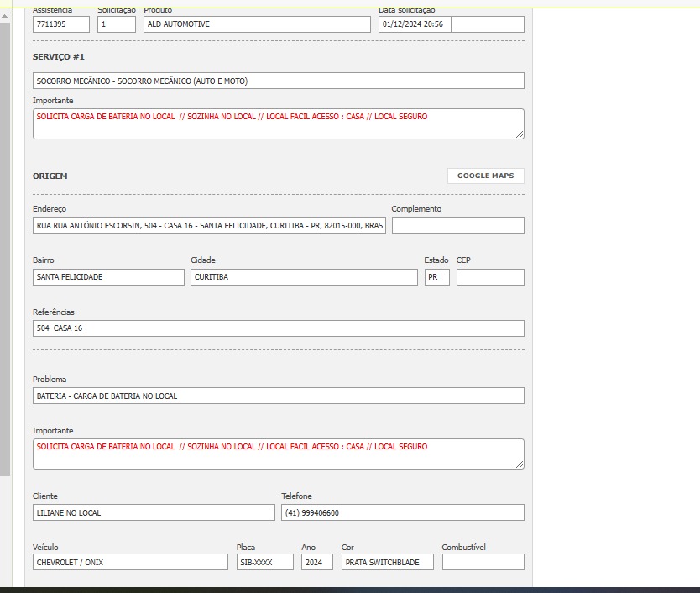Viewport: 700px width, 593px height.
Task: Click resize handle of the second Importante textarea
Action: tap(520, 464)
